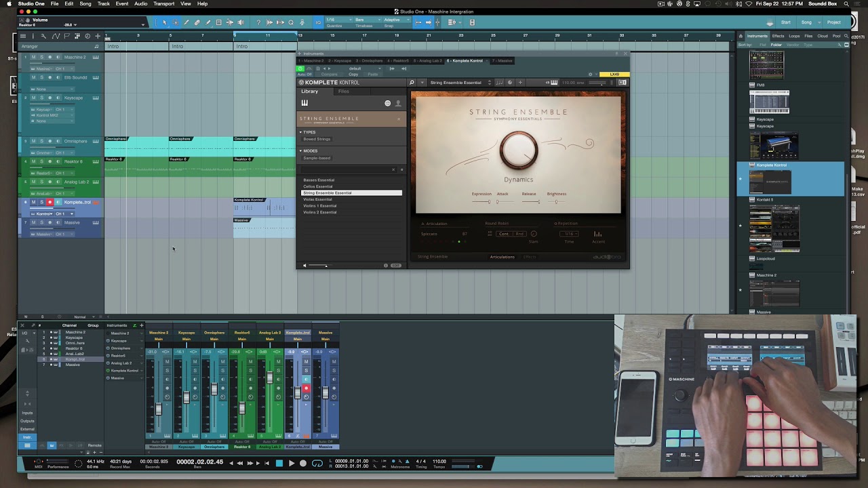Collapse the TYPES section in Komplete Kontrol
The height and width of the screenshot is (488, 868).
(301, 132)
